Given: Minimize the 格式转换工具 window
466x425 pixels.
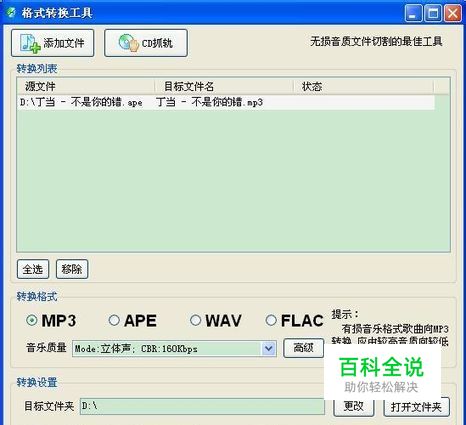Looking at the screenshot, I should pos(413,13).
